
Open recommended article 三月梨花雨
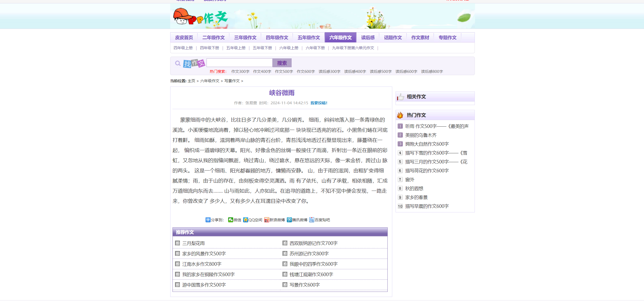193,243
